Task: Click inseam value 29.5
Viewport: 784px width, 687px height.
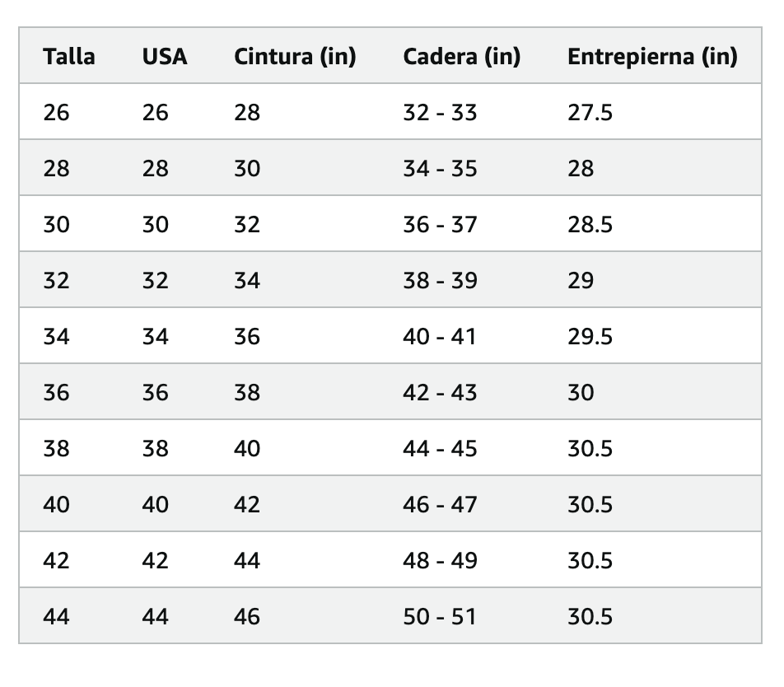Action: coord(590,337)
